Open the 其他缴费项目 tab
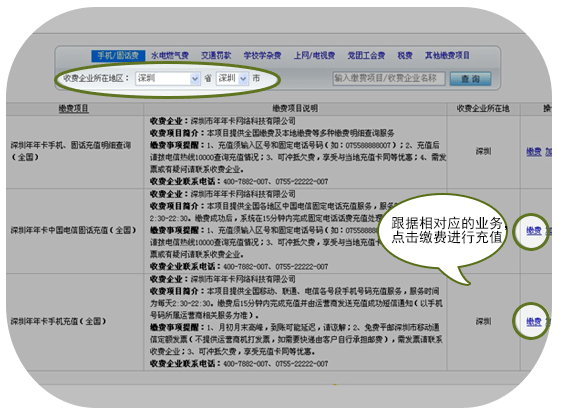Screen dimensions: 562x416 coord(447,56)
